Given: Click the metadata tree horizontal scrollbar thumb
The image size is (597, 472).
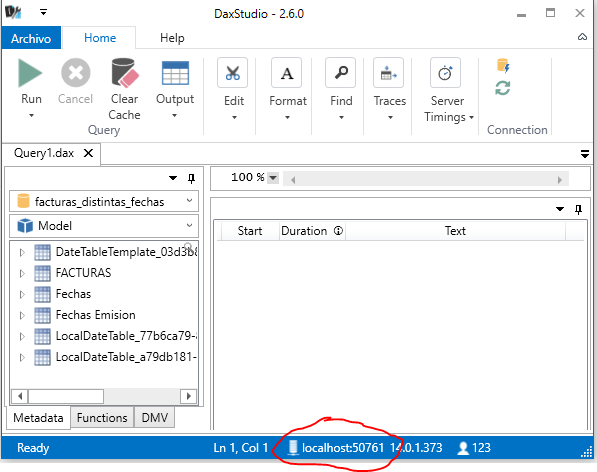Looking at the screenshot, I should coord(66,396).
